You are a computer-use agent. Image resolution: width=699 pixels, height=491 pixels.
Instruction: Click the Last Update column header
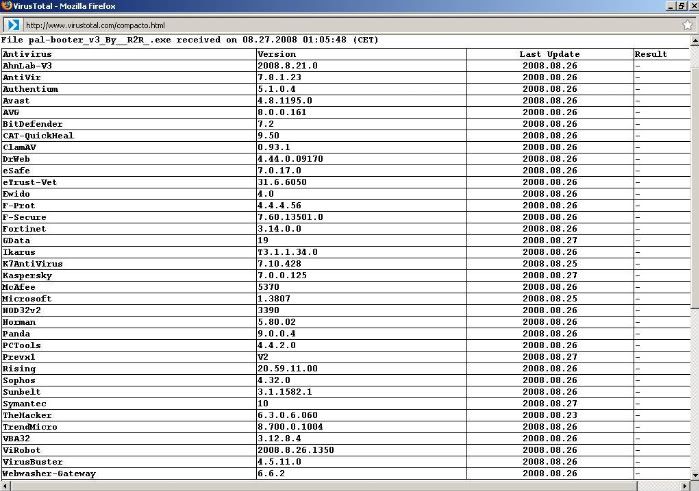(550, 54)
